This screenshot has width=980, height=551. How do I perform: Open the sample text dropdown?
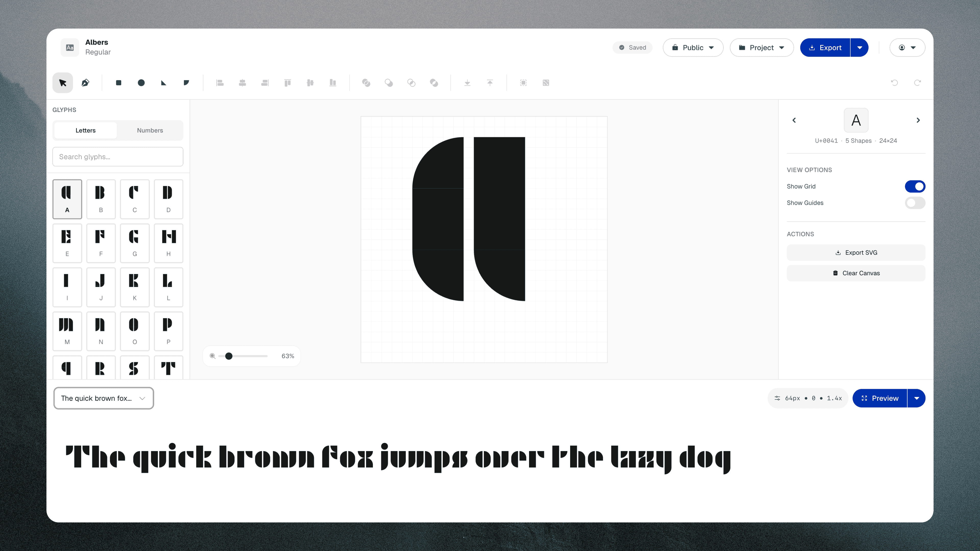pyautogui.click(x=103, y=398)
